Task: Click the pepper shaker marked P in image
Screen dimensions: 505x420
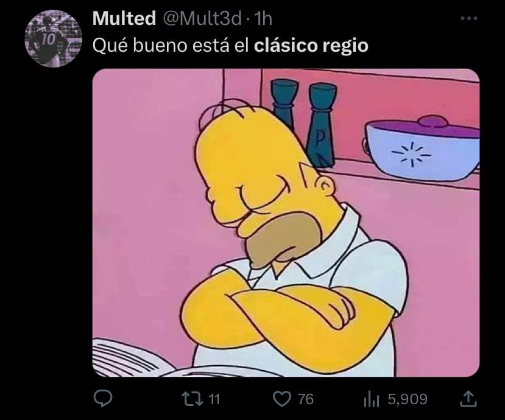Action: click(x=320, y=125)
